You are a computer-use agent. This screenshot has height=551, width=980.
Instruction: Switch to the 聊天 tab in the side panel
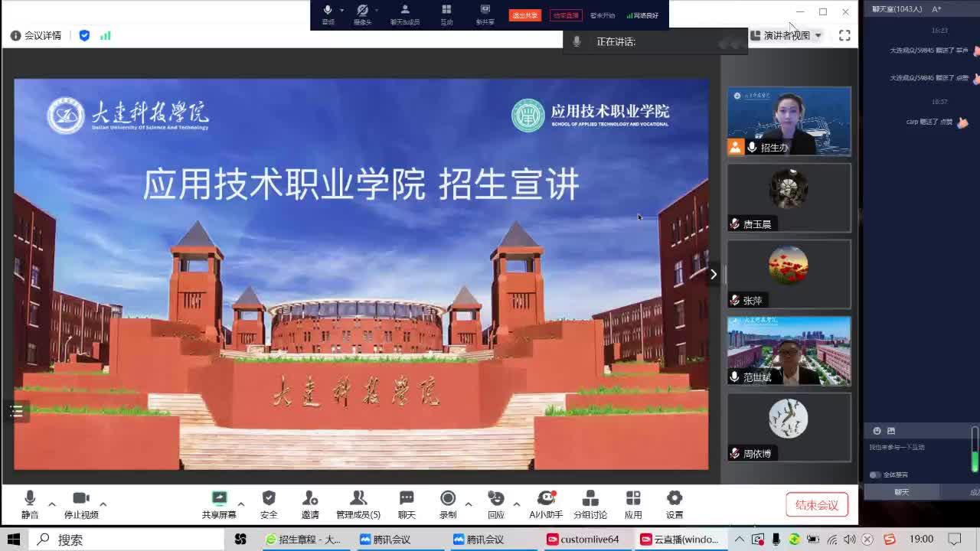click(902, 492)
